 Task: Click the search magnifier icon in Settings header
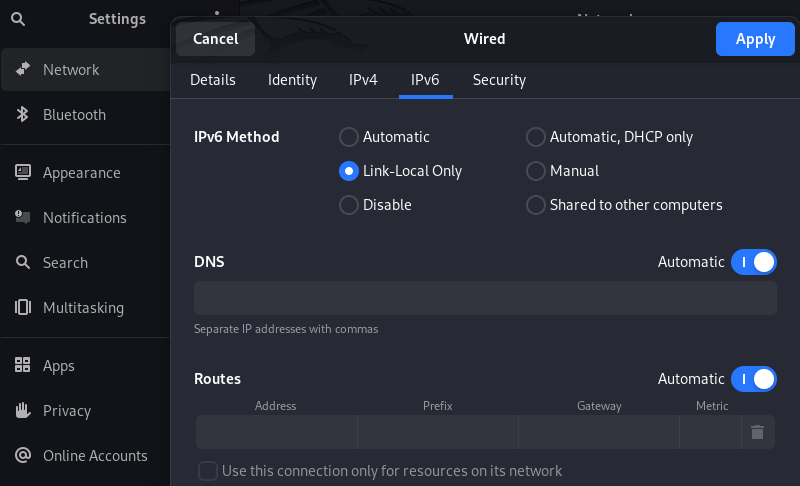pyautogui.click(x=18, y=19)
